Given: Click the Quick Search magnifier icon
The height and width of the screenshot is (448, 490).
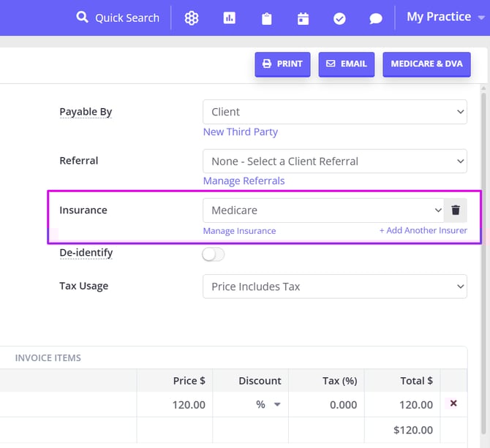Looking at the screenshot, I should [x=82, y=18].
